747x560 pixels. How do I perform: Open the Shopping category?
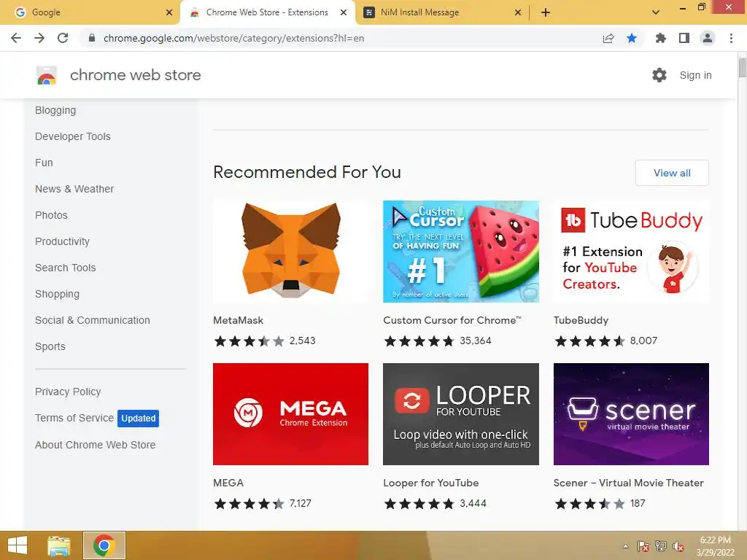tap(57, 295)
